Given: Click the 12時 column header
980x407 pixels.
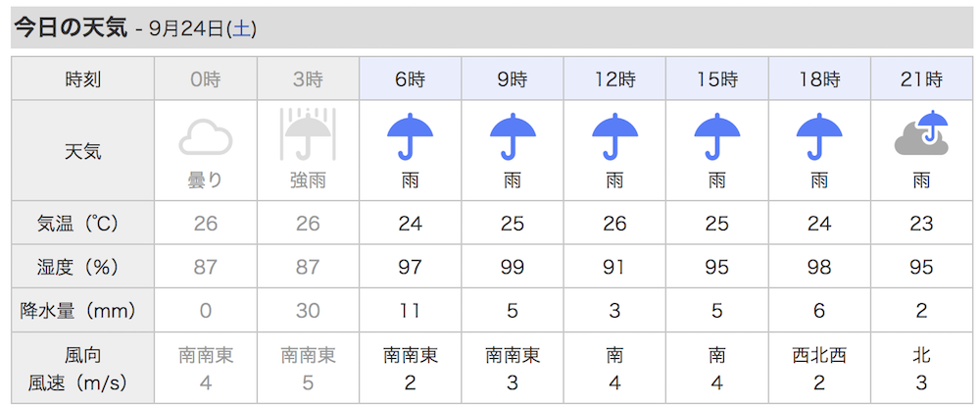Looking at the screenshot, I should click(x=615, y=78).
